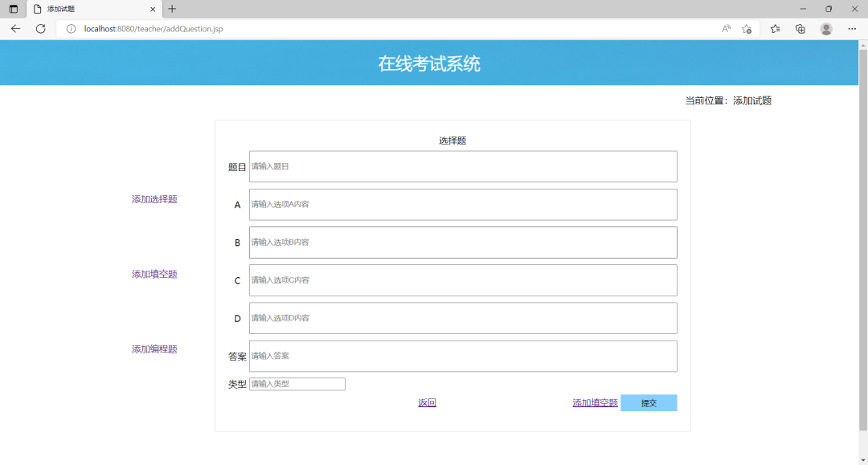Screen dimensions: 868x465
Task: Click the browser profile avatar icon
Action: (826, 28)
